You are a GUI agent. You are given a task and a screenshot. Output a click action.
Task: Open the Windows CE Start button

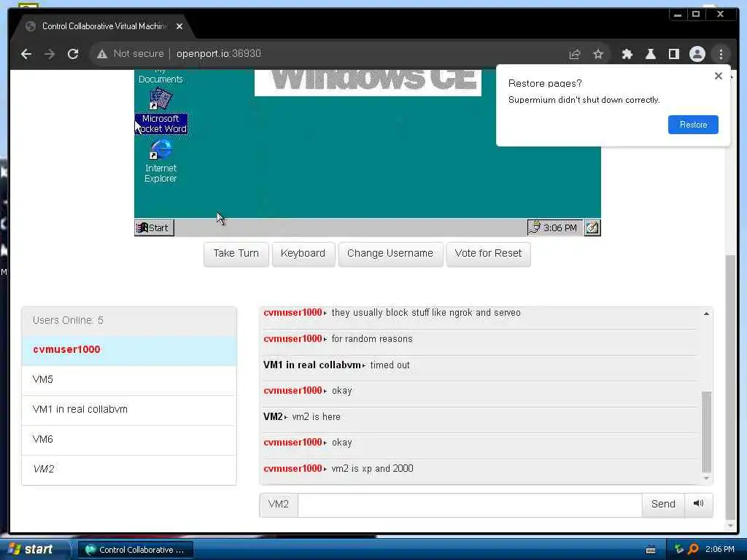click(x=154, y=227)
